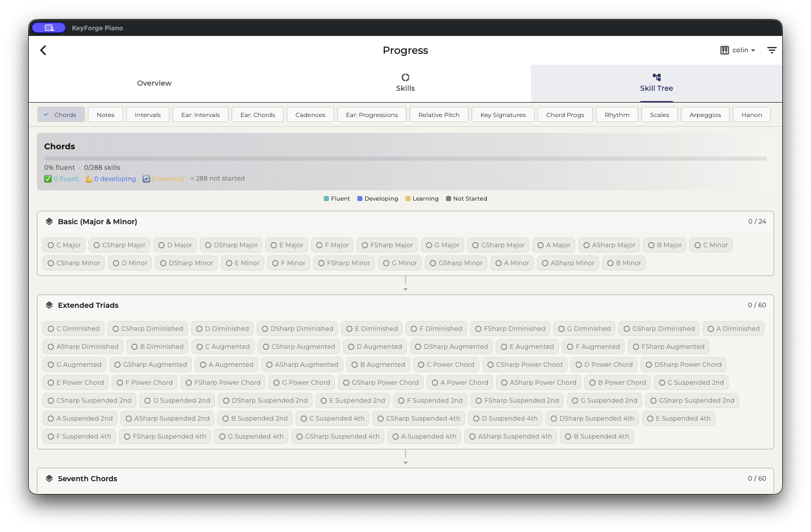Screen dimensions: 811x532
Task: Open the GSharp Minor chord skill
Action: [456, 263]
